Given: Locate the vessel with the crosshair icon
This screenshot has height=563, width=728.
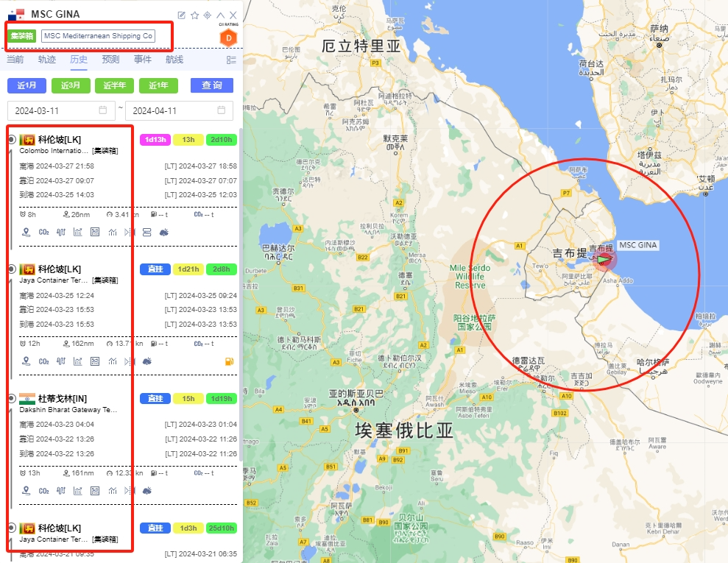Looking at the screenshot, I should click(x=208, y=15).
